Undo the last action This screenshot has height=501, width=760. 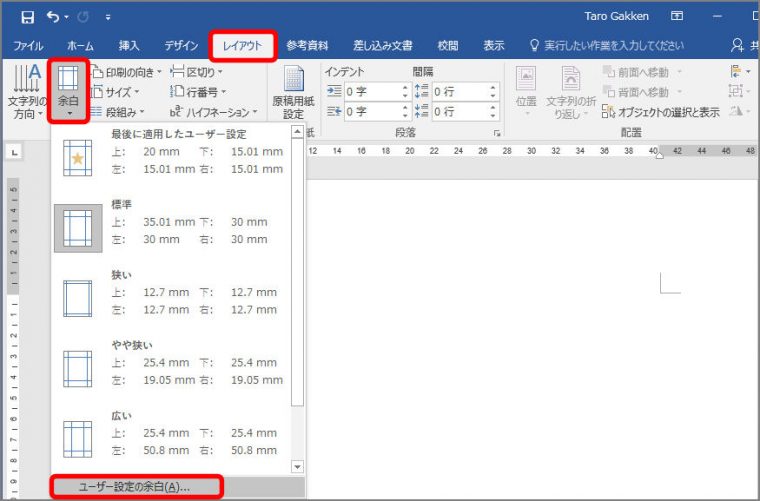[x=52, y=17]
